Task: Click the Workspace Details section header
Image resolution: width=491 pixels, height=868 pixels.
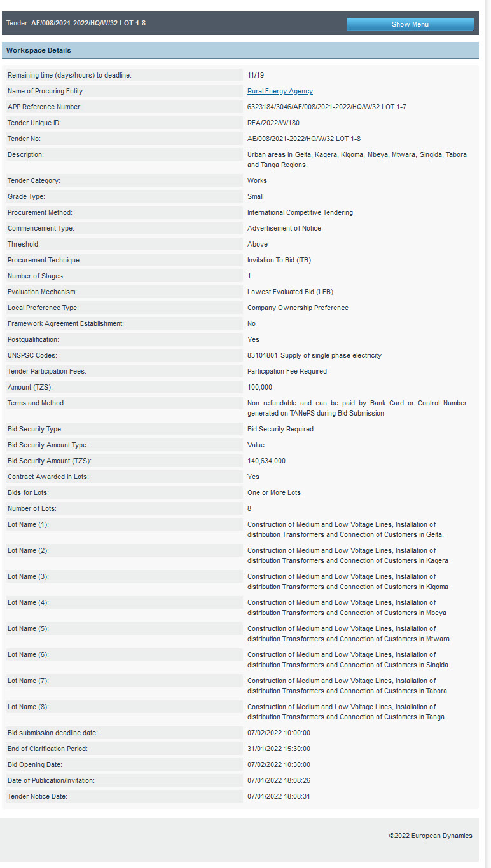Action: 39,50
